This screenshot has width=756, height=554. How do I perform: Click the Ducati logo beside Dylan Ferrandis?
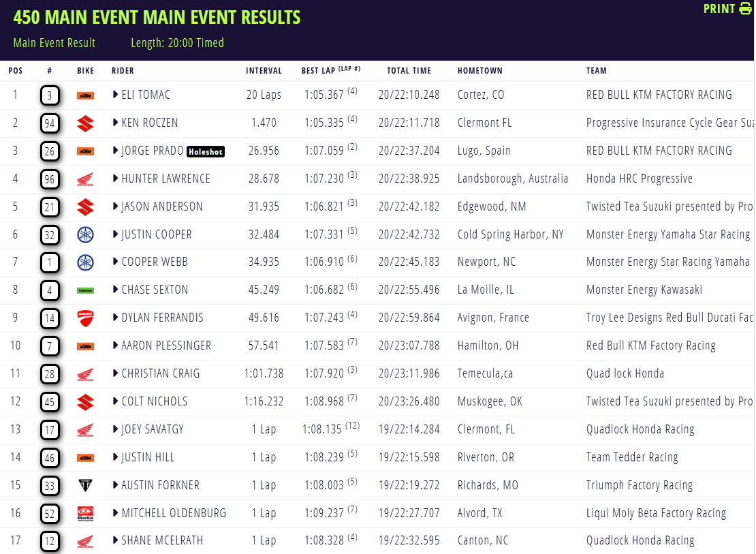click(85, 318)
